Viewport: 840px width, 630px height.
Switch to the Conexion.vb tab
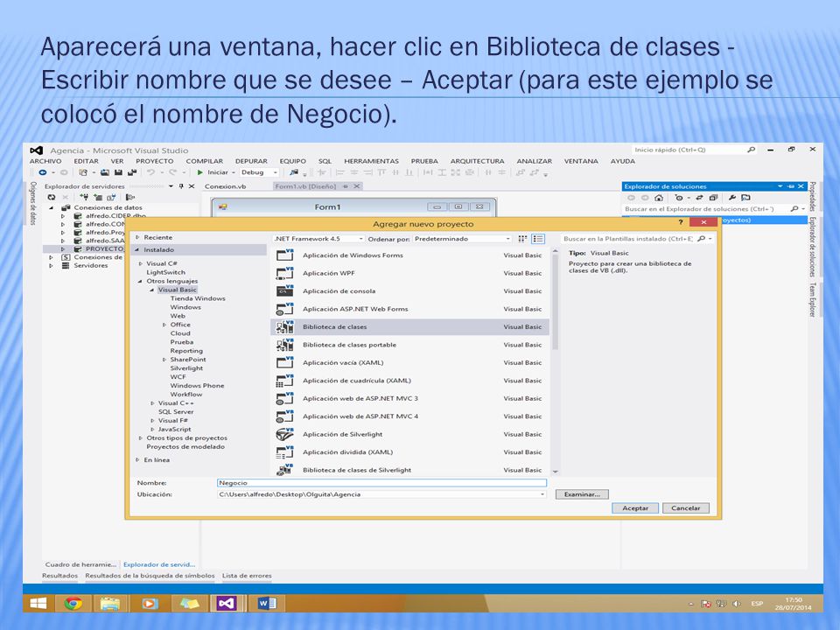[x=226, y=186]
